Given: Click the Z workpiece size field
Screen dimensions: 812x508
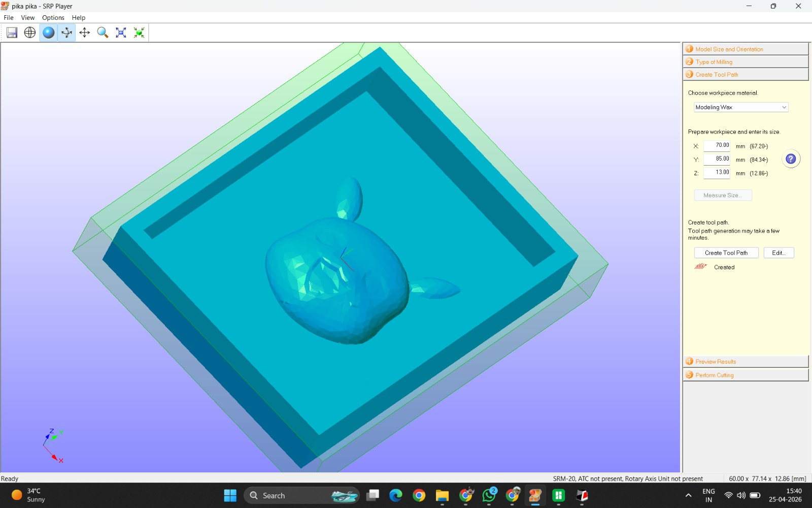Looking at the screenshot, I should (x=717, y=173).
